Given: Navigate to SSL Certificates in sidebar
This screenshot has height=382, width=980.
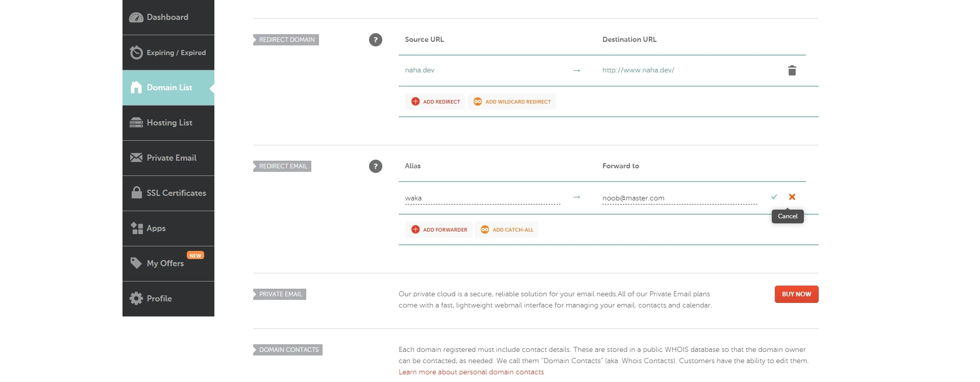Looking at the screenshot, I should (168, 193).
